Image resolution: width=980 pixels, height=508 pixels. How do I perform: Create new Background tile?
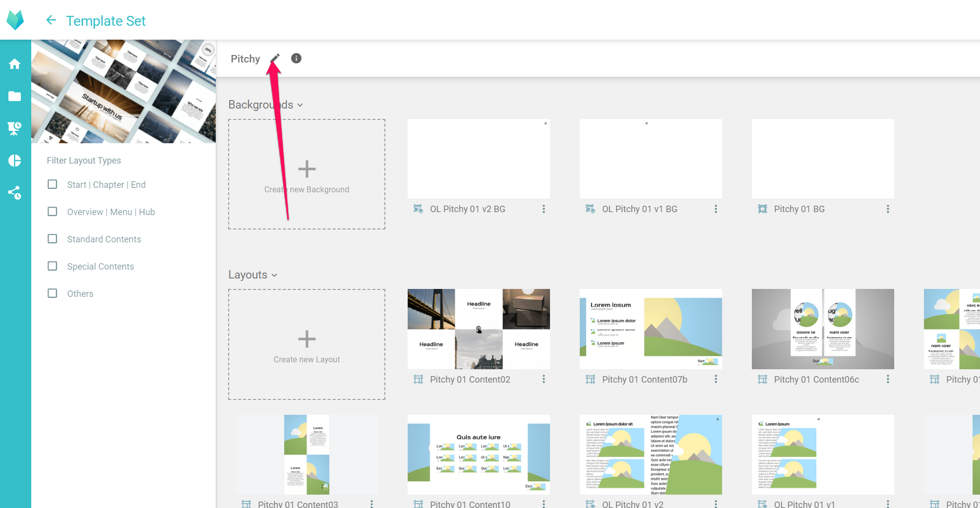306,174
